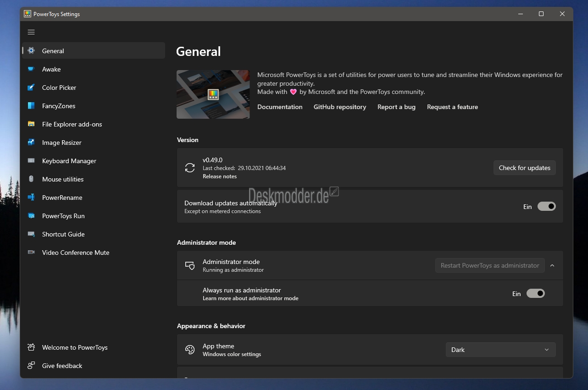This screenshot has width=588, height=390.
Task: Click the PowerRename icon
Action: pos(31,198)
